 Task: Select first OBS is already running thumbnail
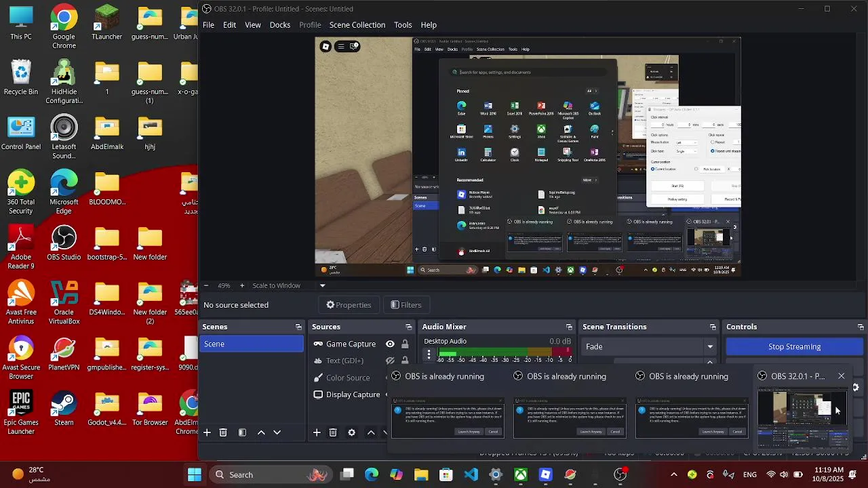tap(448, 418)
